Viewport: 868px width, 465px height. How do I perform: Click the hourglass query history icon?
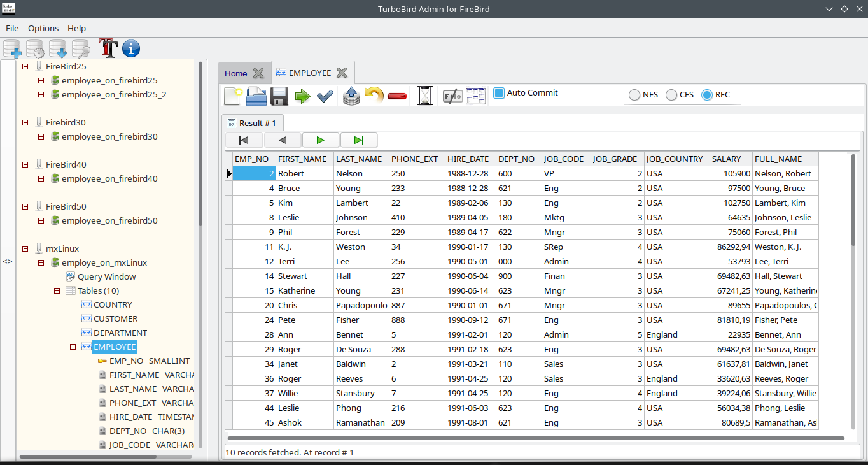423,96
